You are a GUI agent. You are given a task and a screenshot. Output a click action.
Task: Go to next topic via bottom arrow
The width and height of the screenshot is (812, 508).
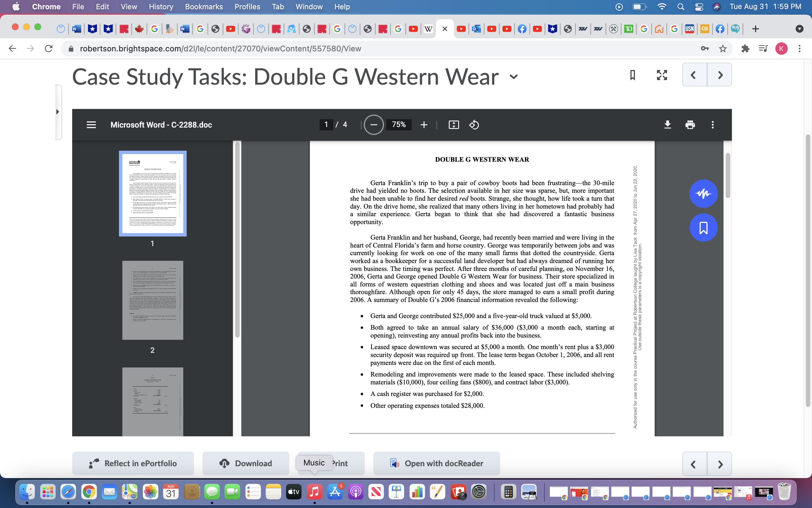(x=720, y=464)
